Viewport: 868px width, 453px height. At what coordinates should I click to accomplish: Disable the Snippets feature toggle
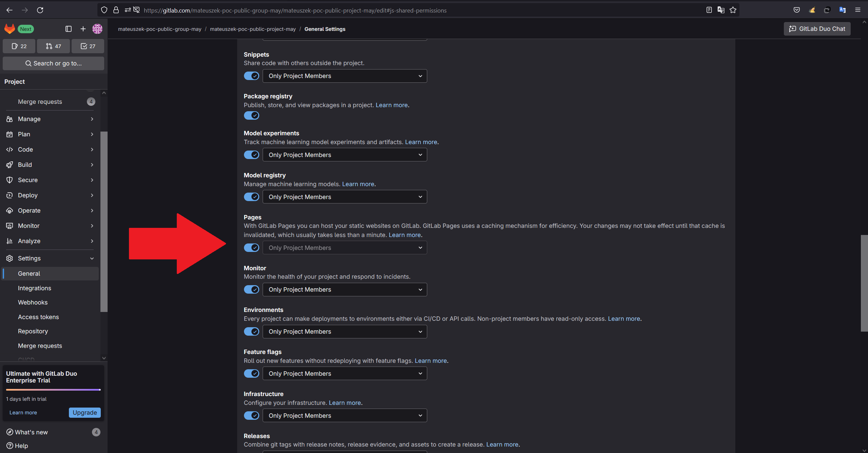pos(251,76)
